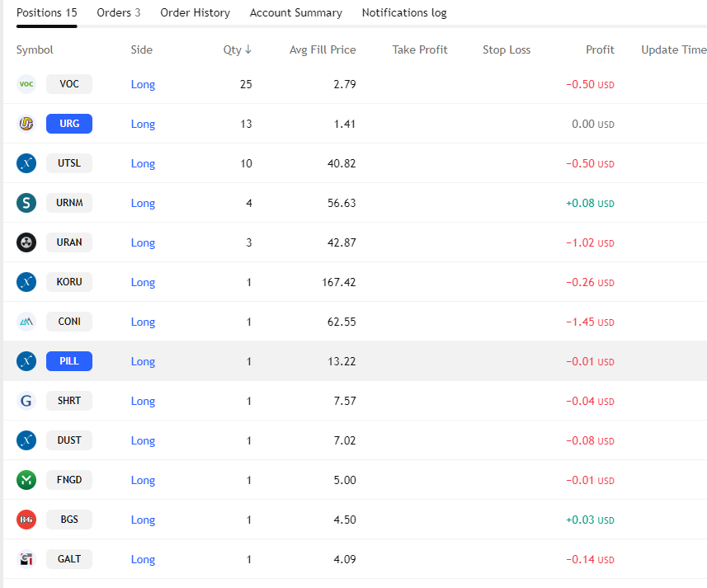Click the SHRT blue G logo icon
707x588 pixels.
pos(26,401)
